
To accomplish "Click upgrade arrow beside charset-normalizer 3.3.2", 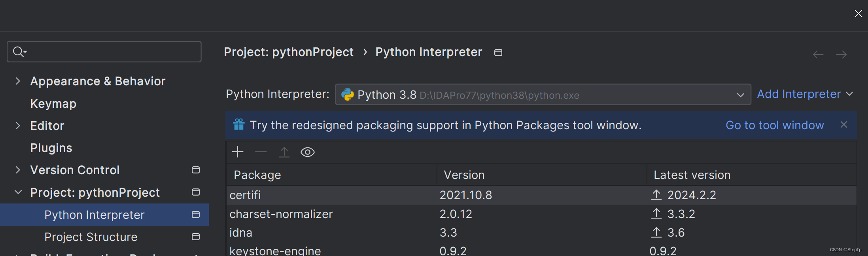I will point(656,214).
